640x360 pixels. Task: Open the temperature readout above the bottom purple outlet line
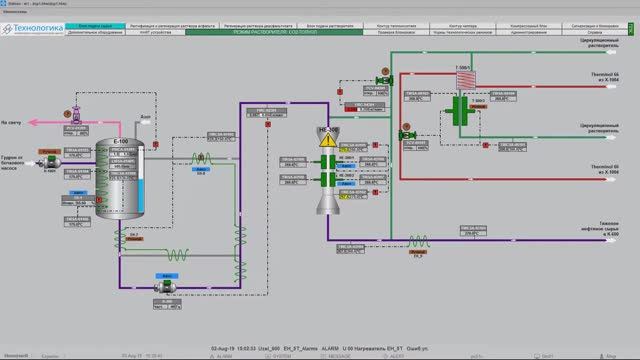click(x=473, y=231)
